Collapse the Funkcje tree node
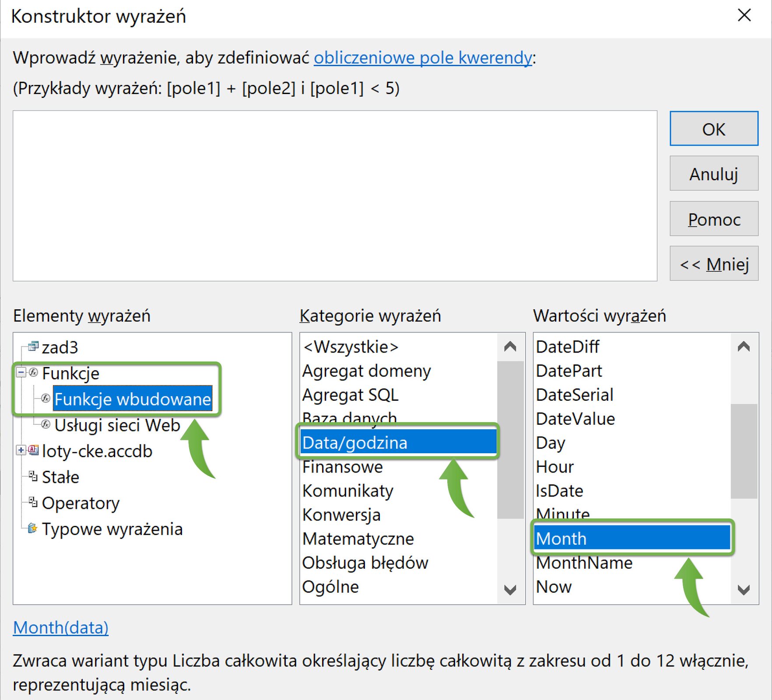This screenshot has width=772, height=700. 21,373
